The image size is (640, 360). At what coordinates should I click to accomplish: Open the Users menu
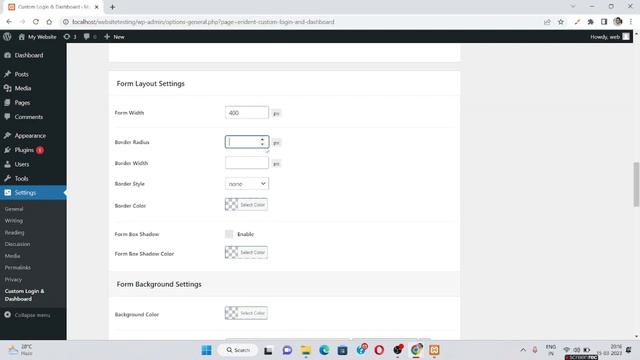[x=22, y=164]
